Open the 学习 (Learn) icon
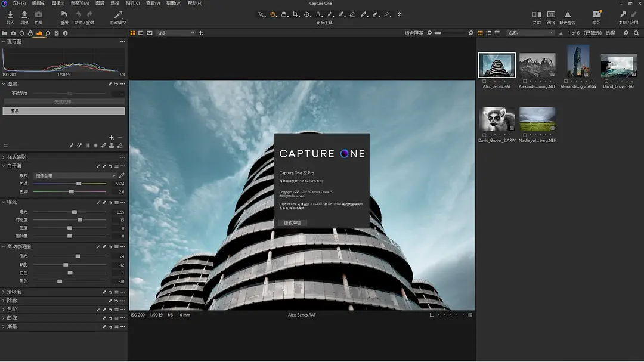Image resolution: width=644 pixels, height=362 pixels. (597, 14)
